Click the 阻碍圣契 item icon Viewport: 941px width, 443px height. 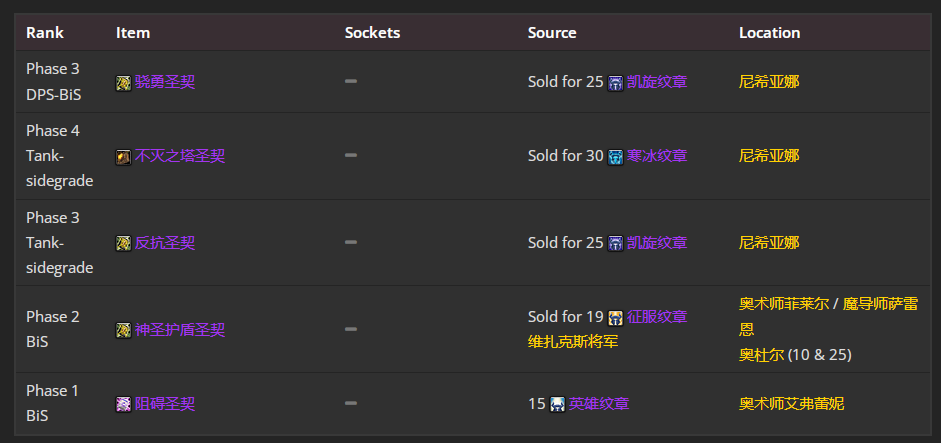[123, 404]
